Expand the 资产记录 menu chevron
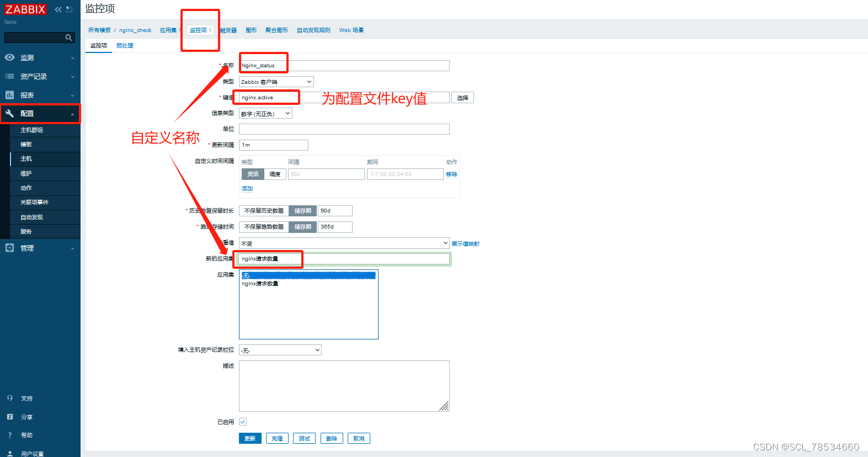 (x=72, y=77)
